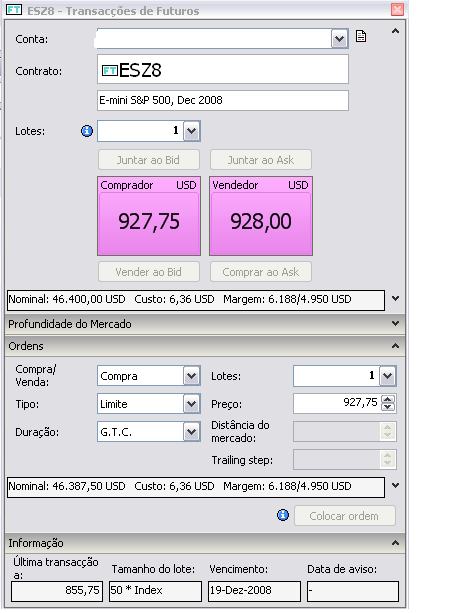
Task: Click the Juntar ao Bid button
Action: coord(149,160)
